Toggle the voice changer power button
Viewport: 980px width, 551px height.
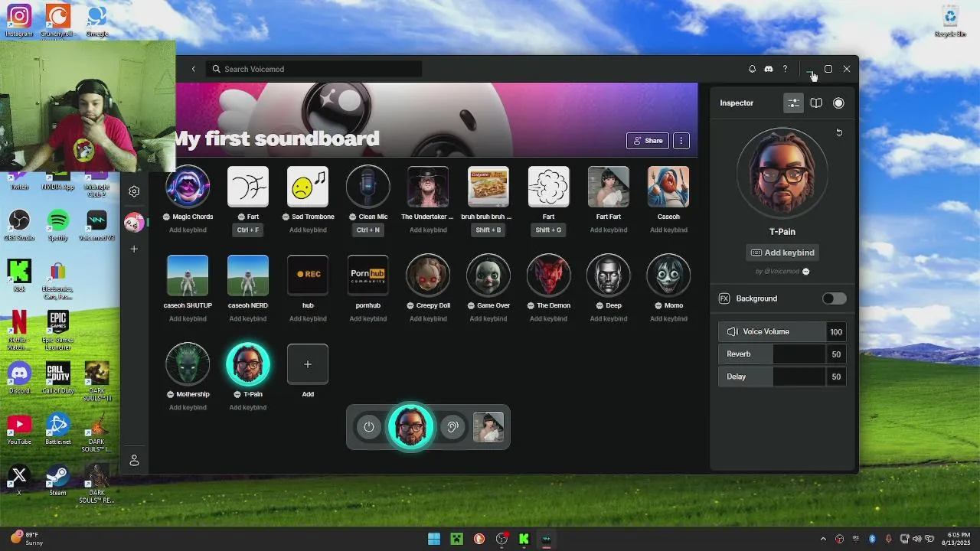coord(369,427)
